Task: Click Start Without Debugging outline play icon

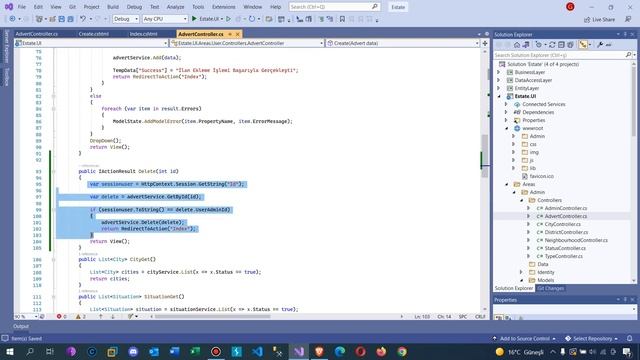Action: tap(228, 19)
